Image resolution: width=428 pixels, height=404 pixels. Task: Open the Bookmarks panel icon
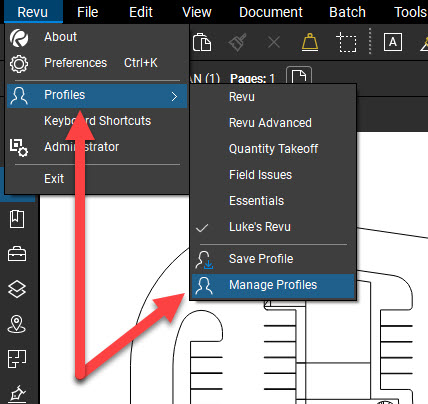point(17,219)
